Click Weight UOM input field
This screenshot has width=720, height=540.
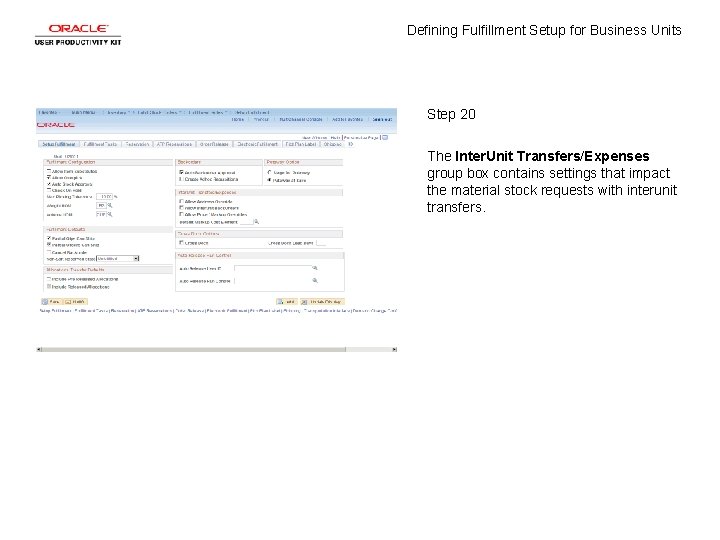[101, 205]
